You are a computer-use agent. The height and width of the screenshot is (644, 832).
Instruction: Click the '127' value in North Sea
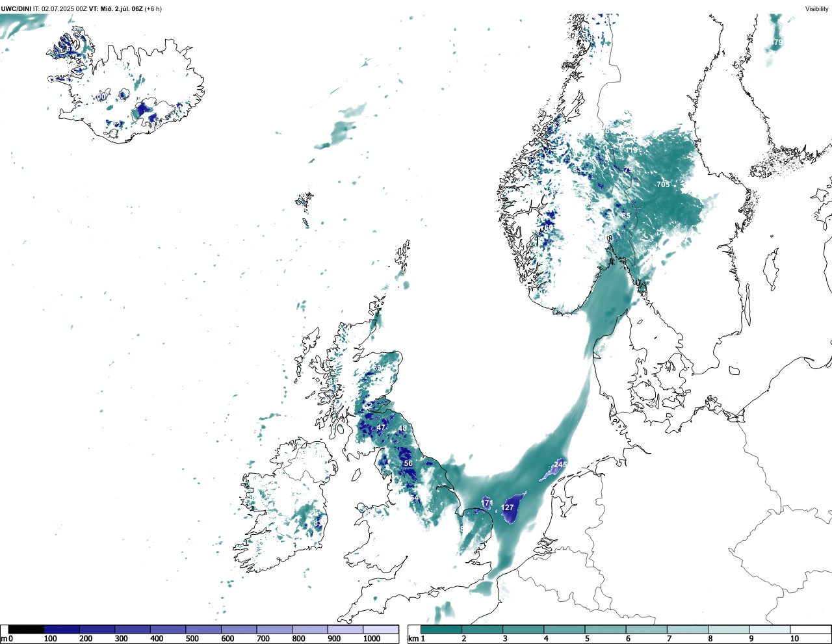click(x=508, y=508)
